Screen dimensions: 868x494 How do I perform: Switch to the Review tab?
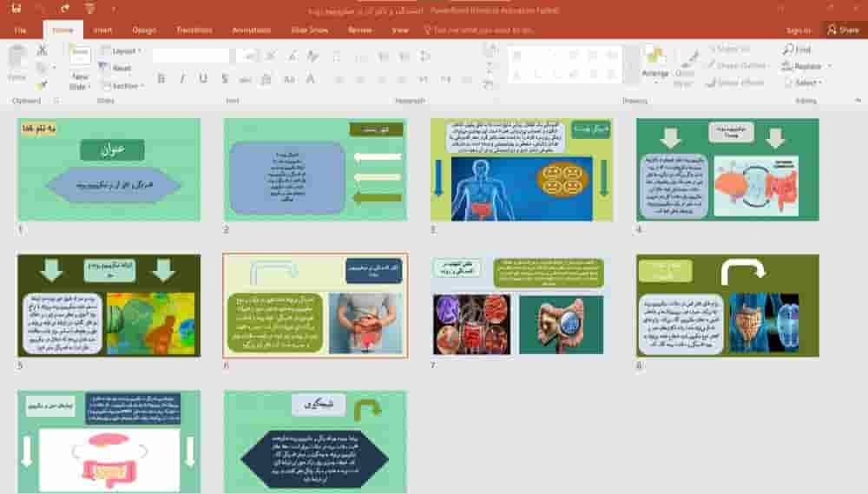(360, 30)
